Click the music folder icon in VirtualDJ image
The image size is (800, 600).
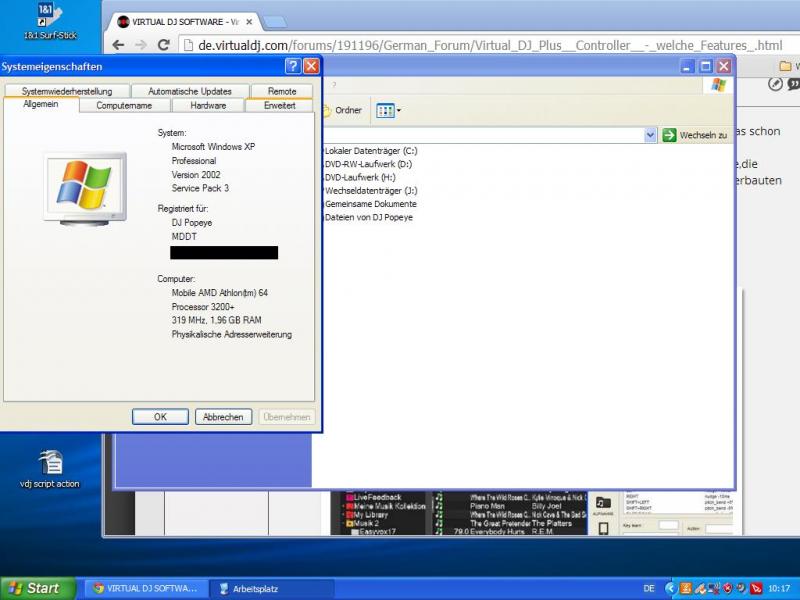pyautogui.click(x=603, y=503)
